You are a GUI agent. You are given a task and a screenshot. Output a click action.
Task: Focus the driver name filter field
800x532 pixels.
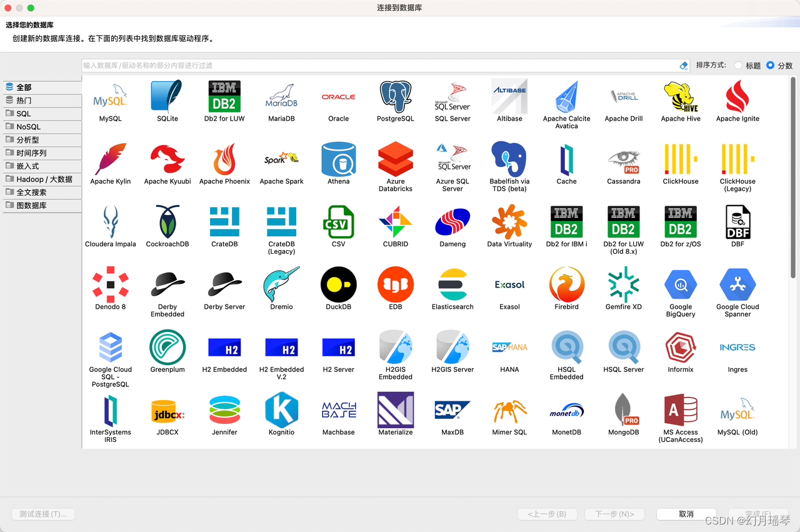[x=379, y=65]
